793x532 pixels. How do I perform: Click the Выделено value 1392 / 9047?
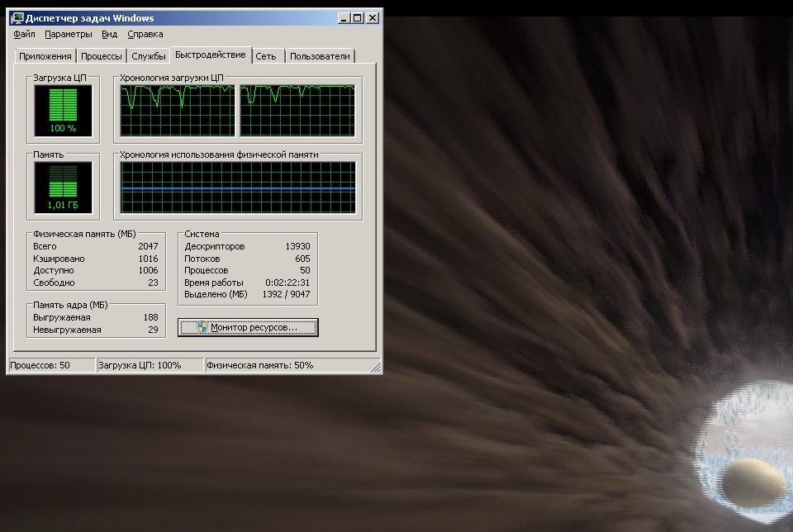pyautogui.click(x=287, y=294)
